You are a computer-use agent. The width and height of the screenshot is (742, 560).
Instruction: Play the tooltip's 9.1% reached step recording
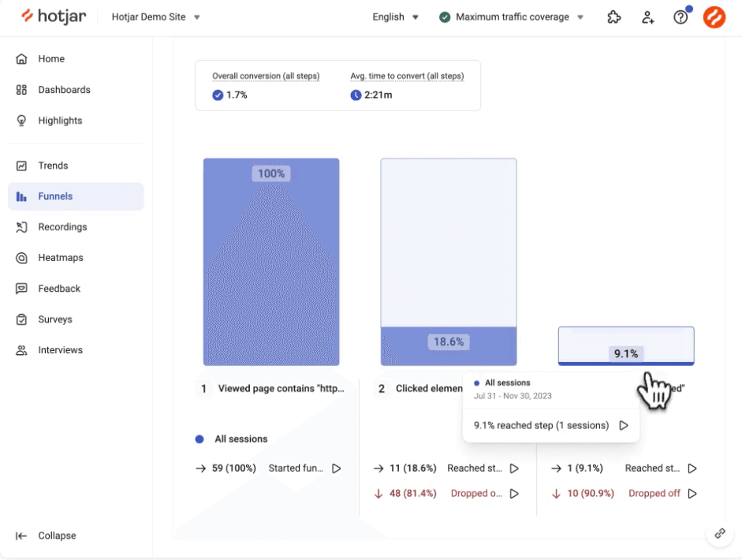(x=624, y=425)
